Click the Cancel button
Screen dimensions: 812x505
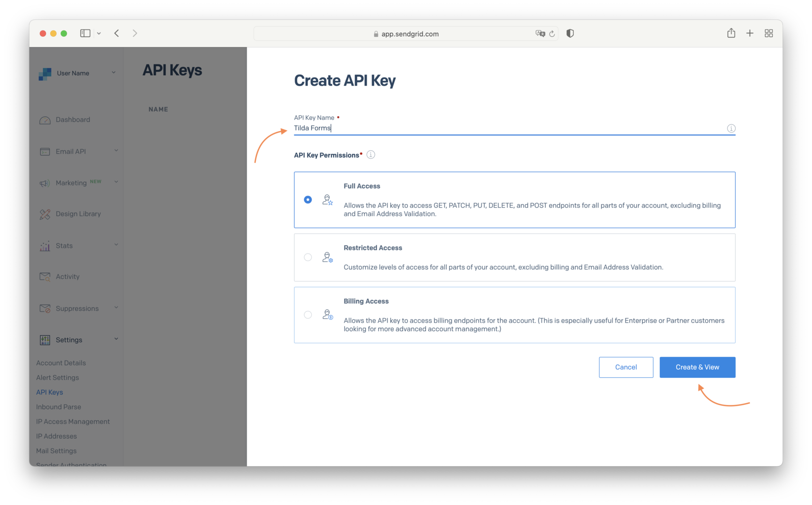626,367
